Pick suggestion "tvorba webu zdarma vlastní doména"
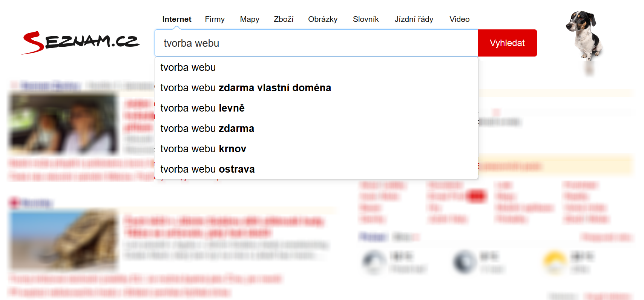Image resolution: width=644 pixels, height=300 pixels. [316, 88]
